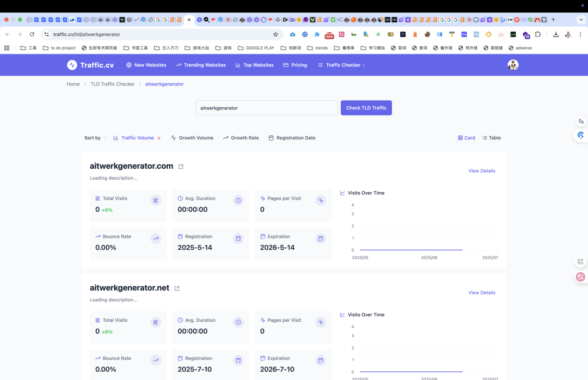
Task: Close the active browser tab
Action: tap(189, 20)
